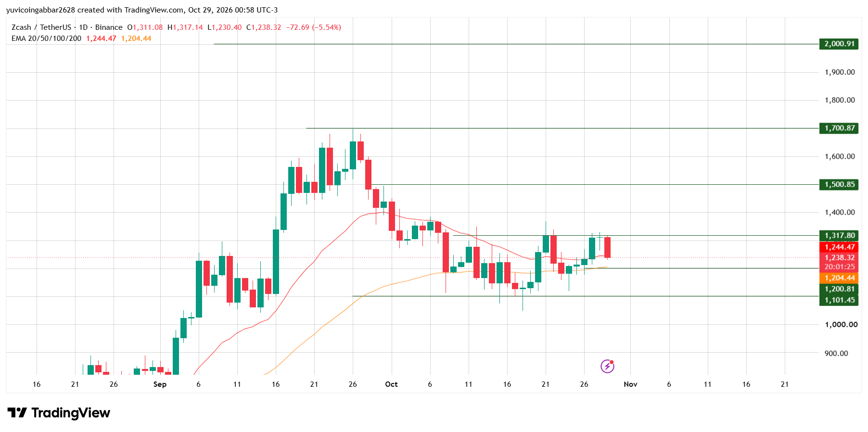The width and height of the screenshot is (868, 432).
Task: Click the 1,700.87 price level label
Action: pos(839,128)
